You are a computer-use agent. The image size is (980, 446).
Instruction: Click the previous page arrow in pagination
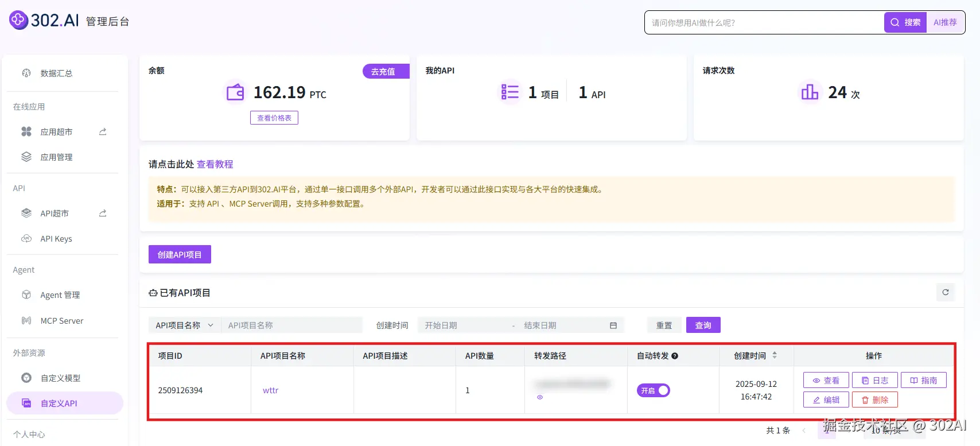pos(804,431)
